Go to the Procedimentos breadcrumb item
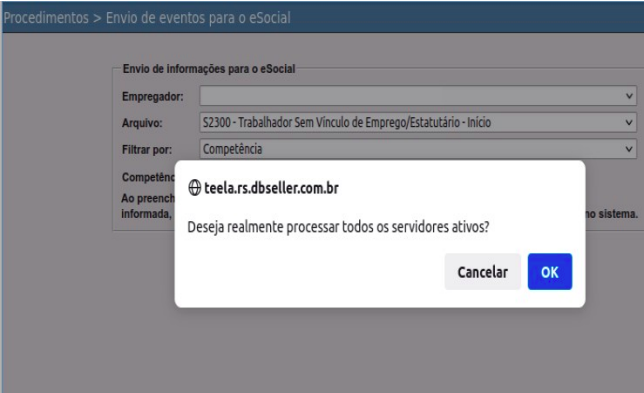This screenshot has height=393, width=644. click(46, 18)
